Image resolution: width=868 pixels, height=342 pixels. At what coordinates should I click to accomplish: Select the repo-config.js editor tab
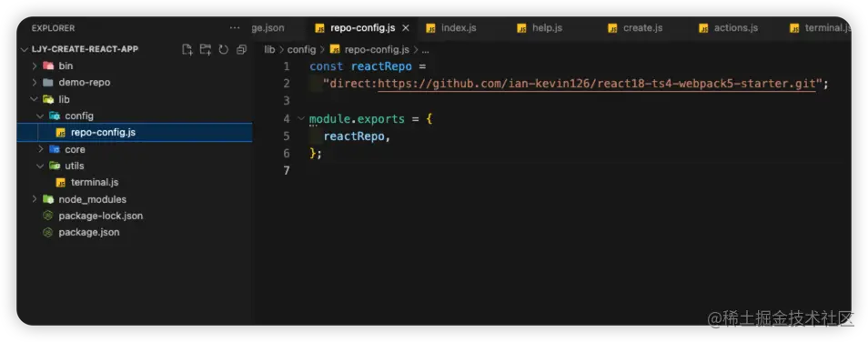363,27
